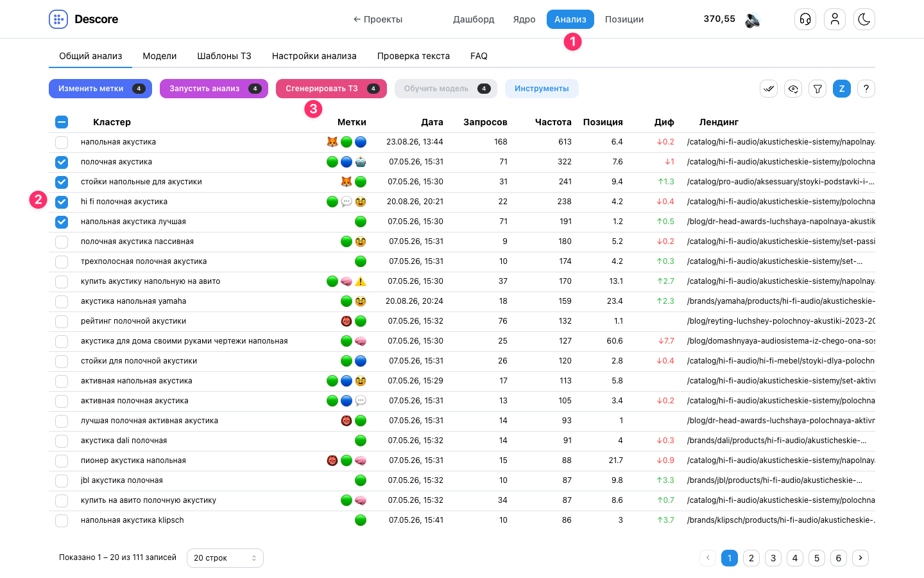Click the fox label in the 'напольная акустика' row
The height and width of the screenshot is (578, 924).
[x=332, y=142]
